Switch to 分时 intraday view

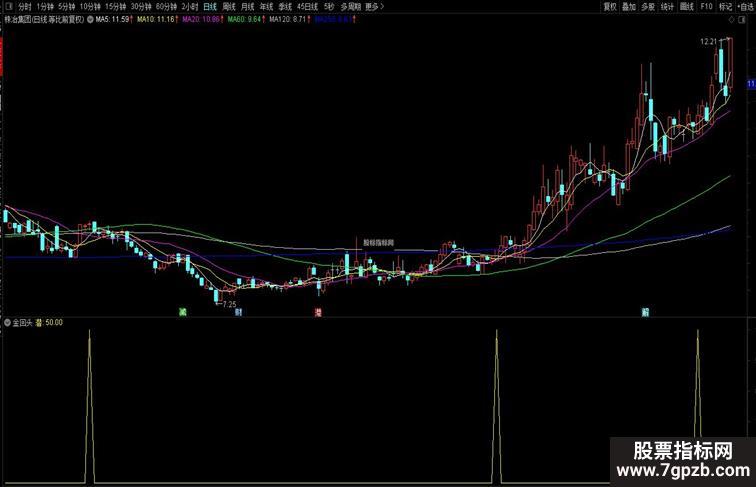pyautogui.click(x=25, y=7)
